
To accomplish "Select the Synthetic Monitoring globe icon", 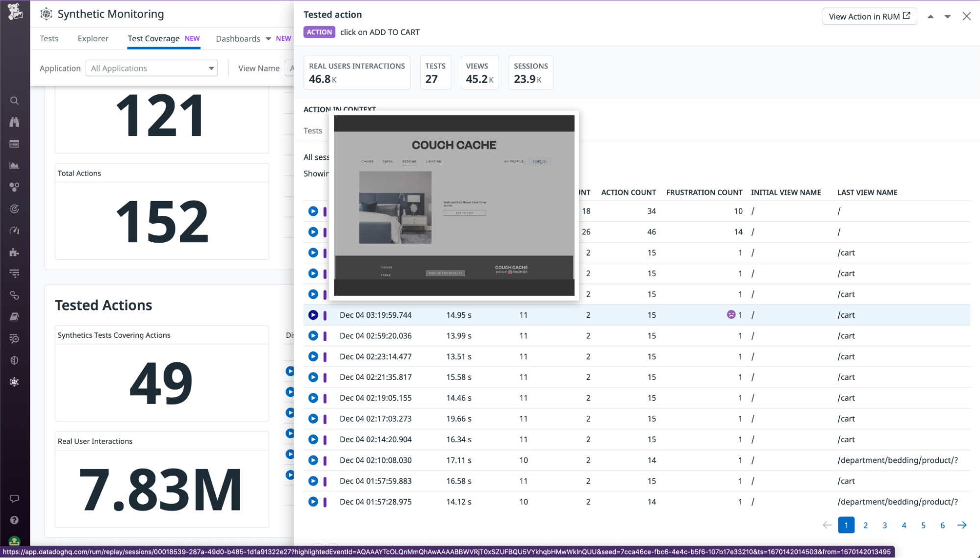I will pos(15,382).
